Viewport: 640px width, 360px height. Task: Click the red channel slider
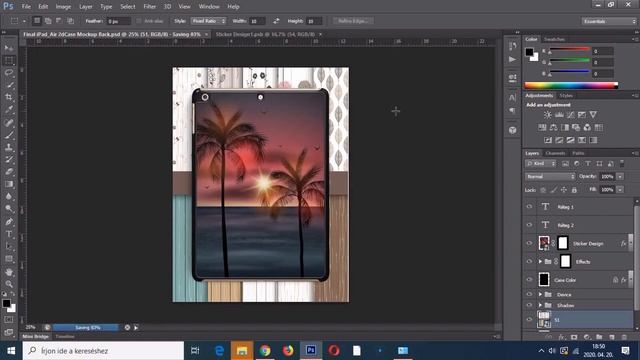tap(569, 50)
